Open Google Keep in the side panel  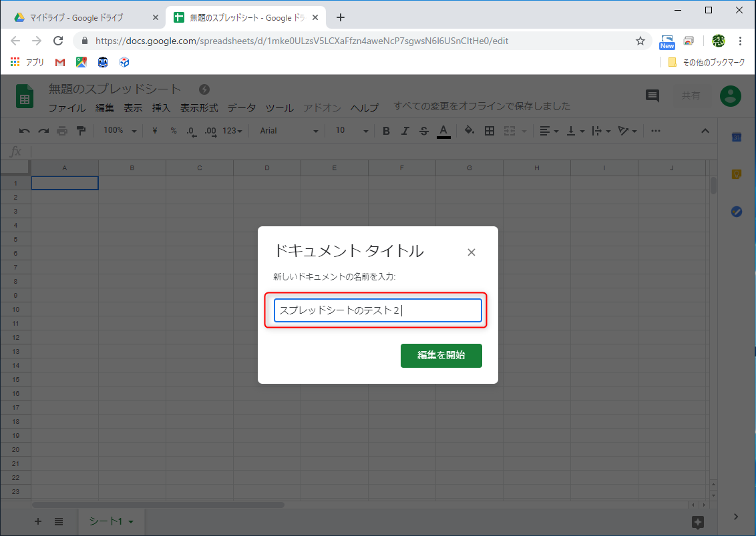(x=737, y=174)
